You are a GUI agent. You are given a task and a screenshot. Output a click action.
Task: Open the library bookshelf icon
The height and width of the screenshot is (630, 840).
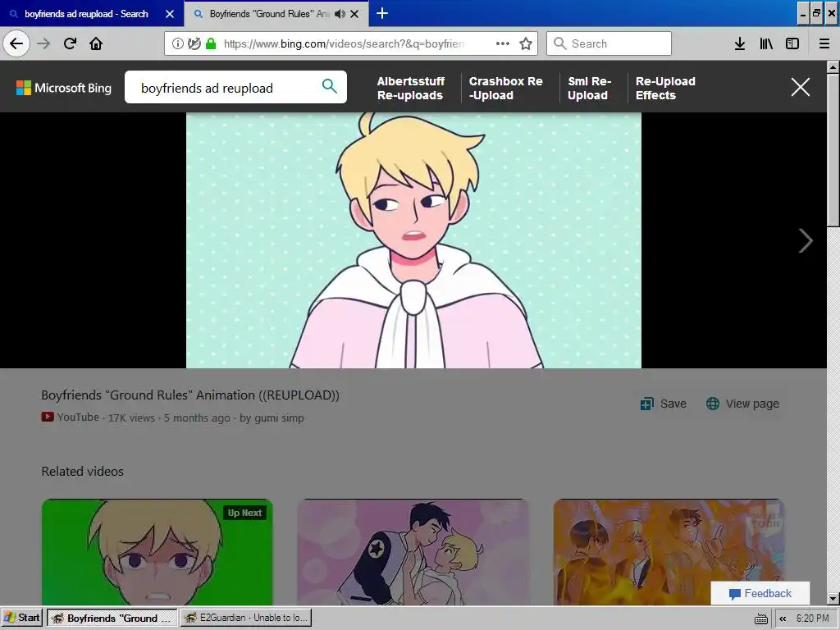[x=766, y=43]
